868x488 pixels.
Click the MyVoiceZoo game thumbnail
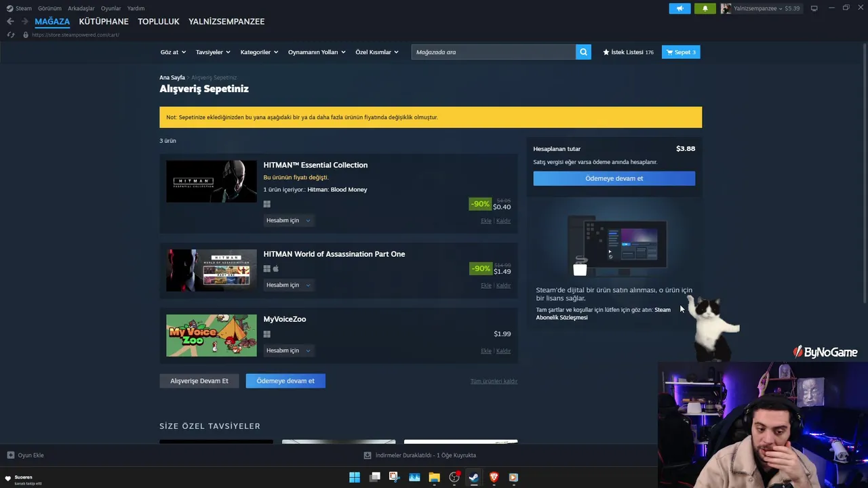pos(212,335)
